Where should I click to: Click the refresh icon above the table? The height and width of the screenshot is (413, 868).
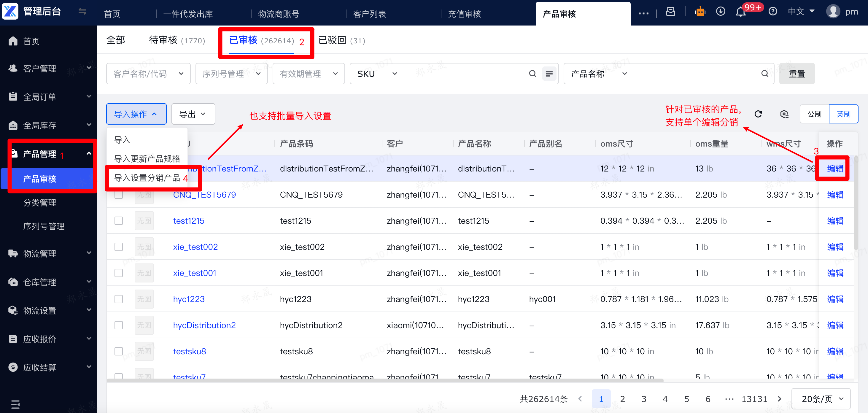(758, 114)
